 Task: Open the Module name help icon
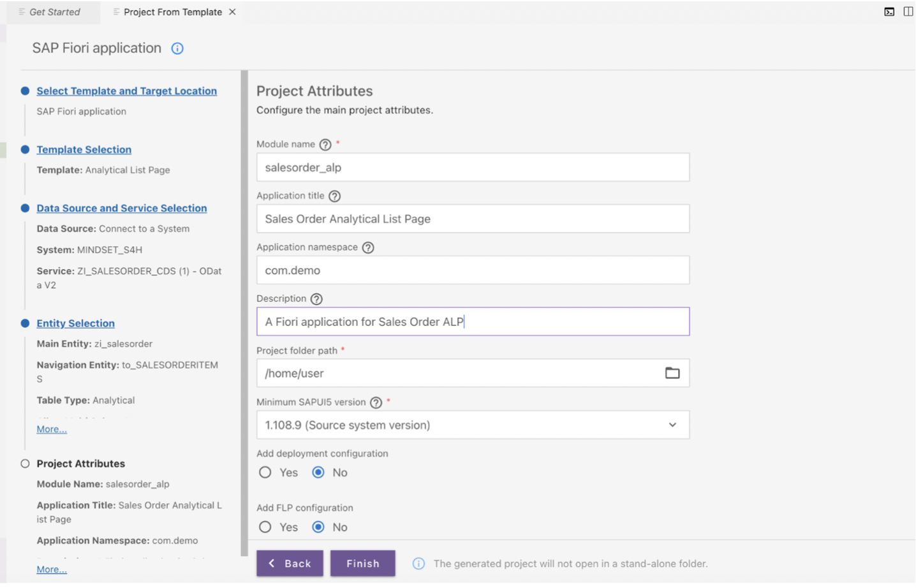pyautogui.click(x=325, y=145)
